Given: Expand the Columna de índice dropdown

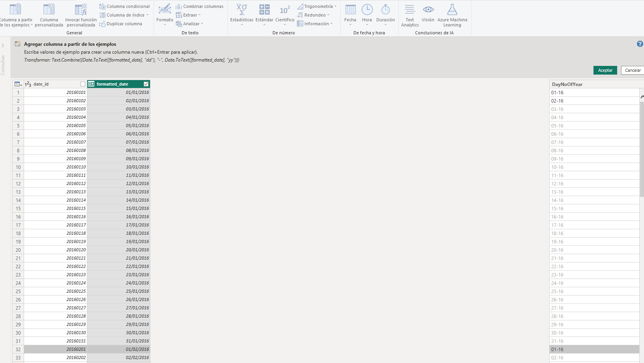Looking at the screenshot, I should [147, 15].
